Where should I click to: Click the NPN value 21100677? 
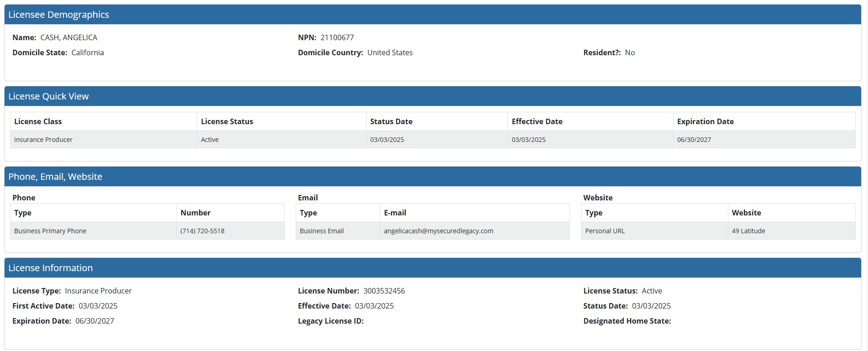tap(337, 37)
